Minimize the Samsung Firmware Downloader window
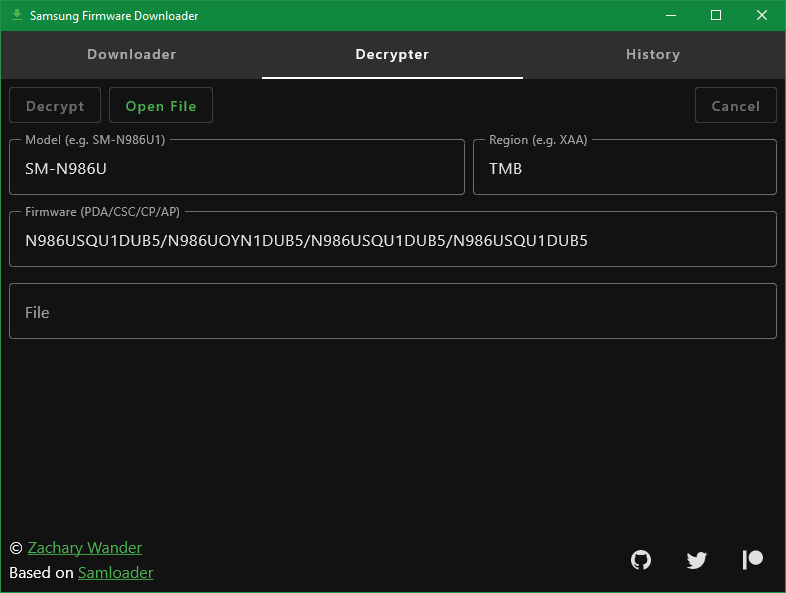The height and width of the screenshot is (593, 786). tap(670, 15)
